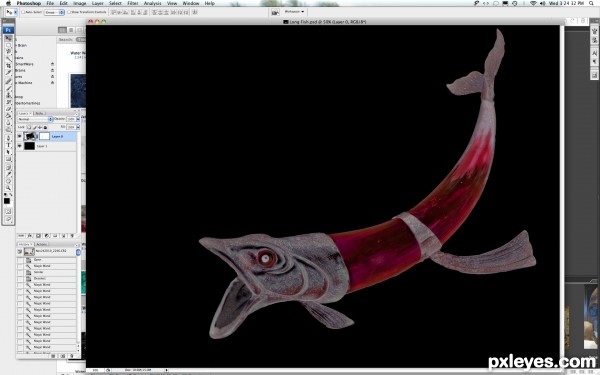600x375 pixels.
Task: Select the Eraser tool
Action: (x=8, y=109)
